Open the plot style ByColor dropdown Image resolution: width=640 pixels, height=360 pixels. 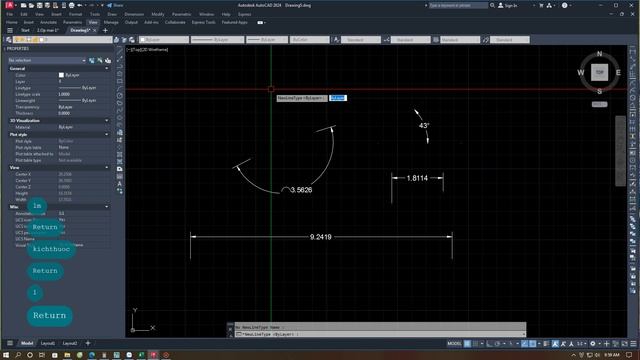tap(309, 40)
